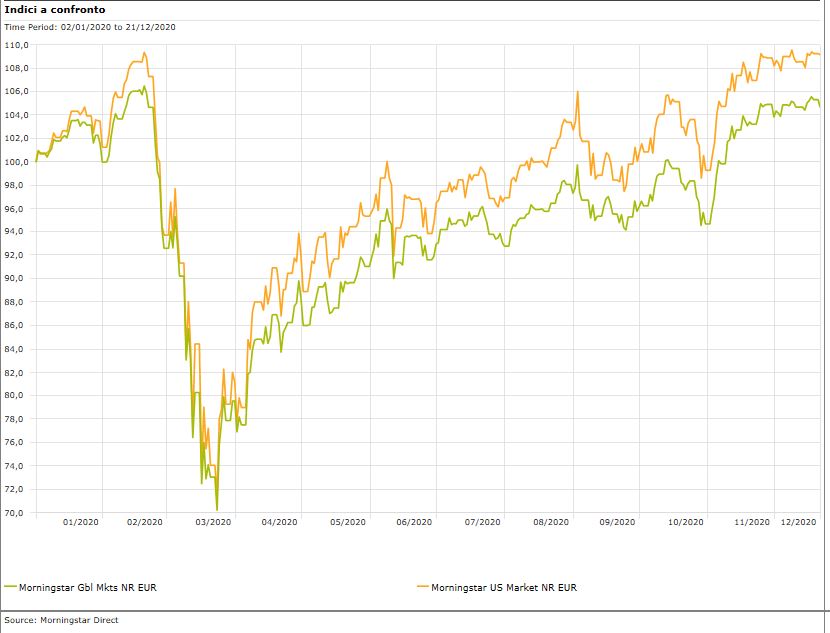Click the 70,0 y-axis label

click(x=16, y=513)
